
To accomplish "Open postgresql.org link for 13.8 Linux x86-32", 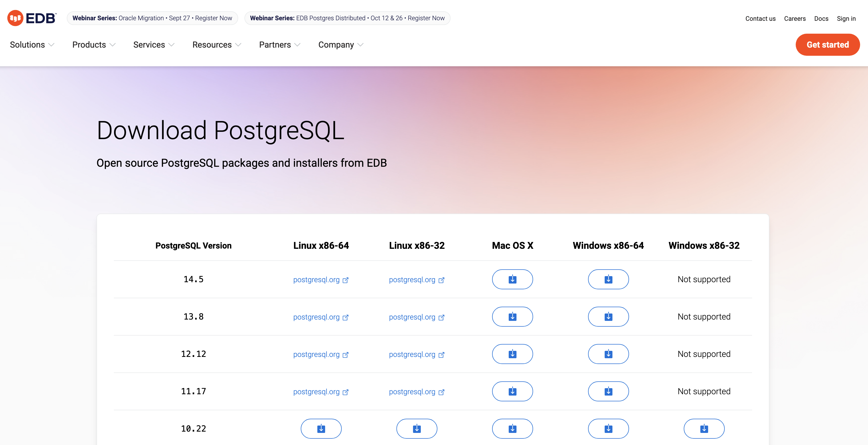I will coord(417,317).
